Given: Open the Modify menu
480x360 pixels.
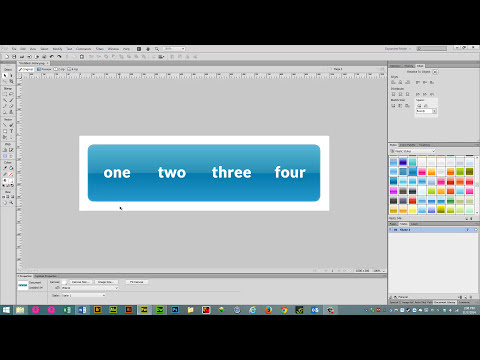Looking at the screenshot, I should pyautogui.click(x=57, y=49).
